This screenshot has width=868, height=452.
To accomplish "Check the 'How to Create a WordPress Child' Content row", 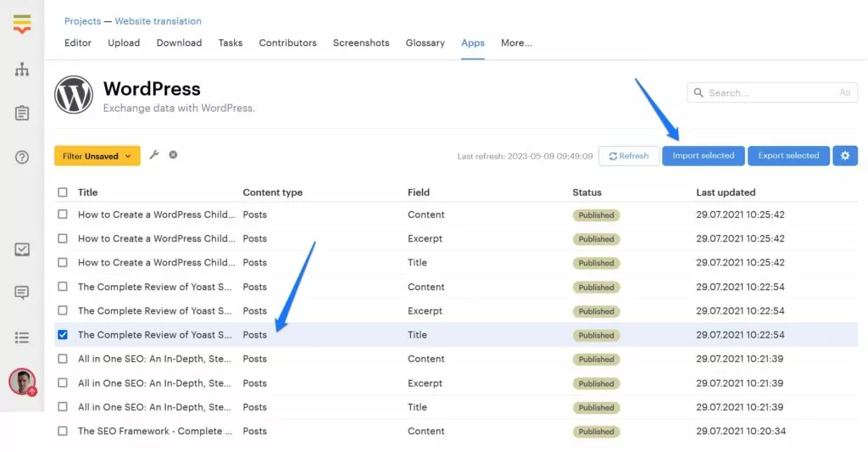I will [63, 215].
